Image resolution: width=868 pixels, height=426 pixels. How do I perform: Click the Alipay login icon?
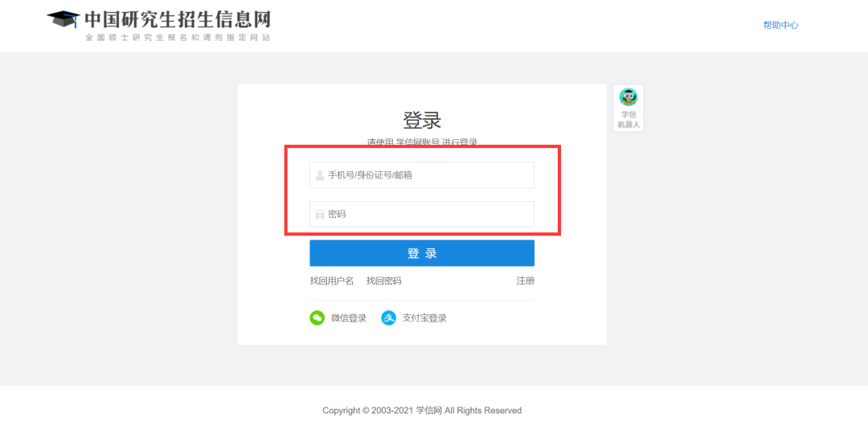click(389, 318)
